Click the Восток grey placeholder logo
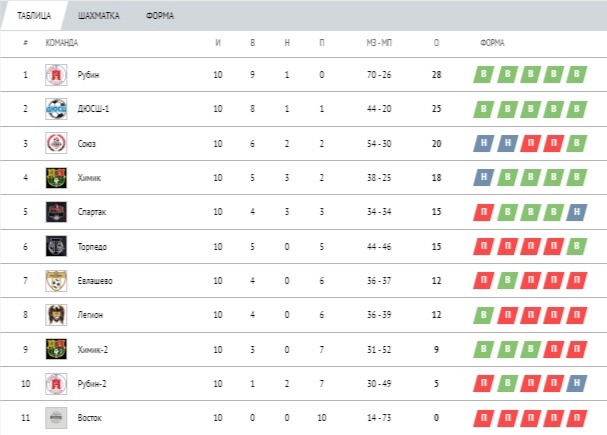607x435 pixels. tap(56, 418)
